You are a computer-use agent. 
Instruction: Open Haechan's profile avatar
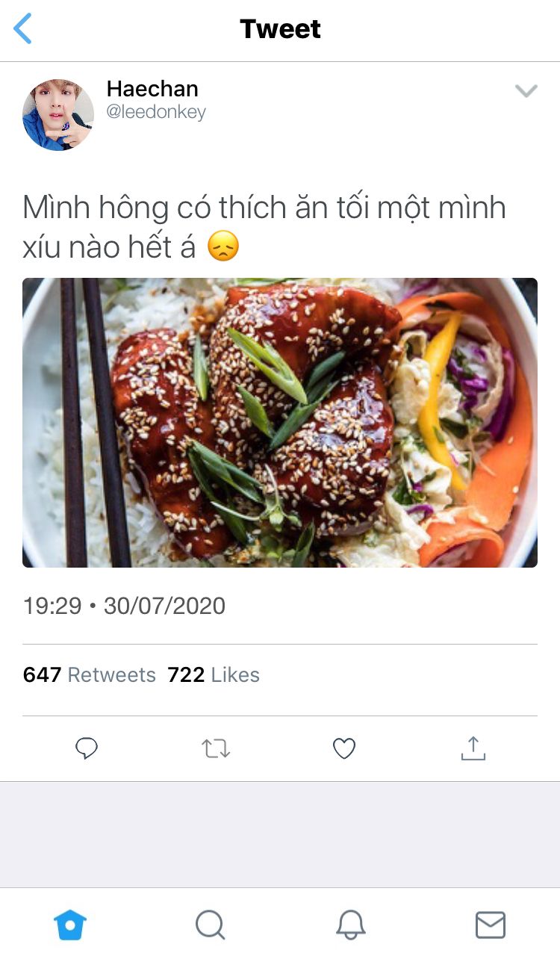[x=58, y=114]
